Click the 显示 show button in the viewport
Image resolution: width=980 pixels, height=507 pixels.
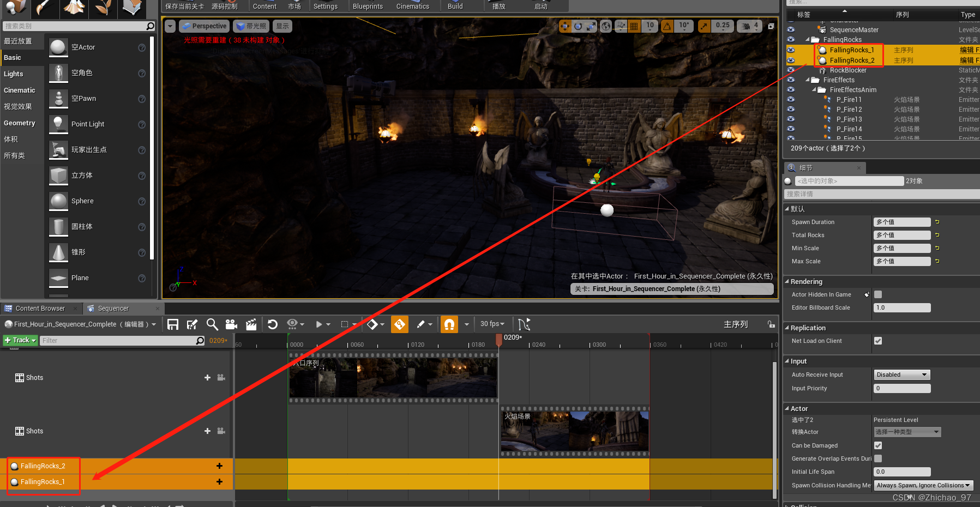(x=282, y=26)
